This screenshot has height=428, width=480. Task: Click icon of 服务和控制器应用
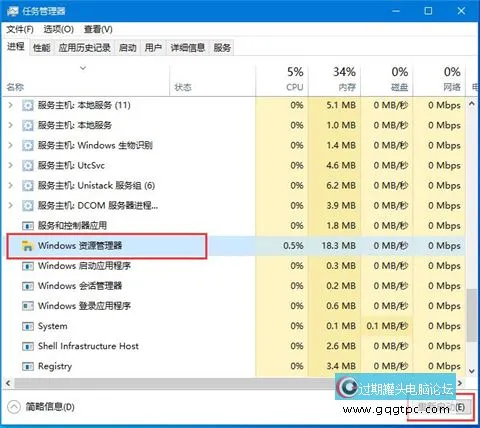pos(28,226)
